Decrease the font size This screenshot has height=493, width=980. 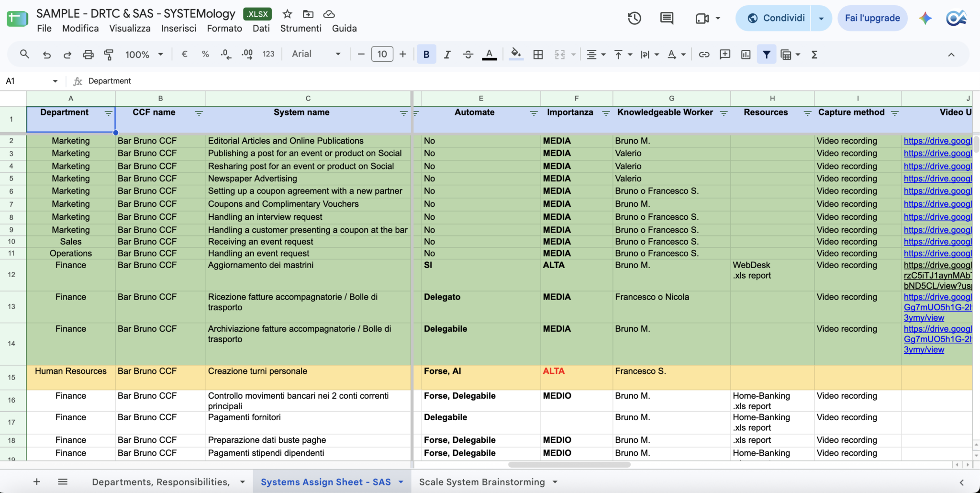pos(361,54)
